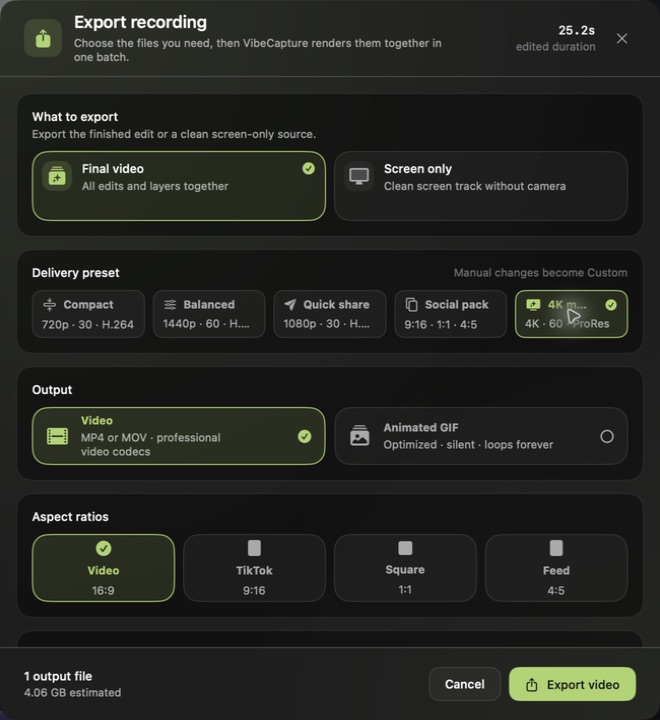Click the Video filmstrip output icon
The height and width of the screenshot is (720, 660).
(57, 436)
